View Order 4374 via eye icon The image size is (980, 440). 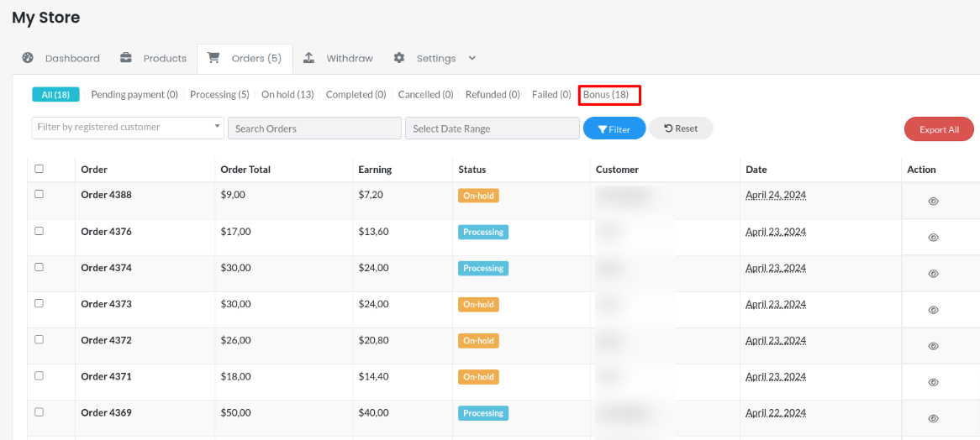[x=933, y=274]
